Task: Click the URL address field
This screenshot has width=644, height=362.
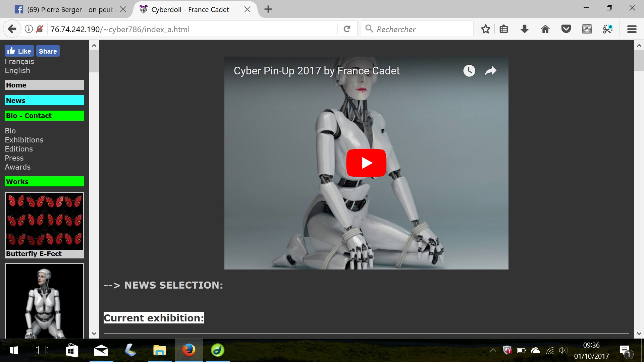Action: [x=193, y=29]
